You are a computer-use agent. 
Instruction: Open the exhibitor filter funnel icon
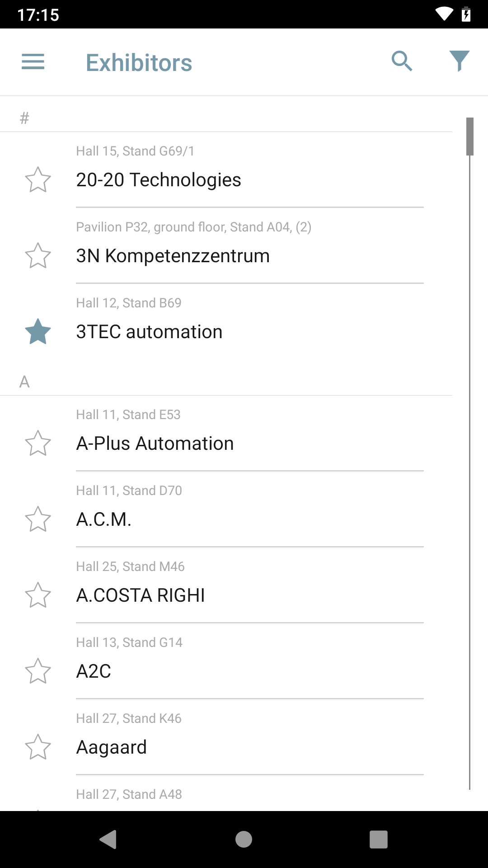coord(459,61)
